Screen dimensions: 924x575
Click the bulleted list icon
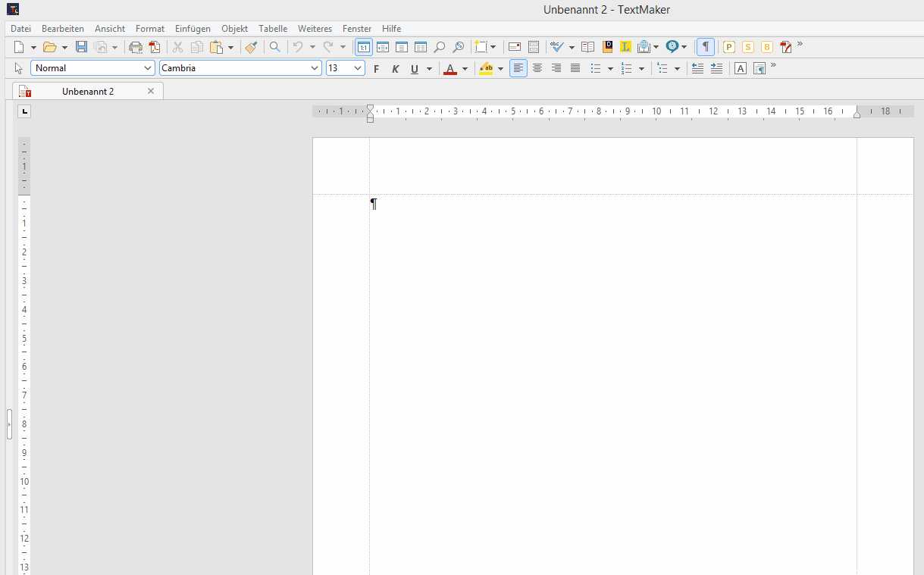pos(596,68)
